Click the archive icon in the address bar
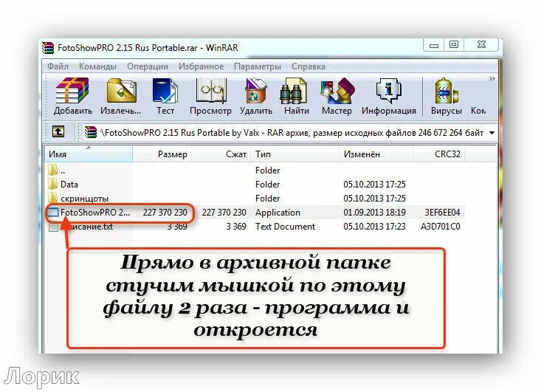Viewport: 541px width, 392px height. [x=91, y=132]
